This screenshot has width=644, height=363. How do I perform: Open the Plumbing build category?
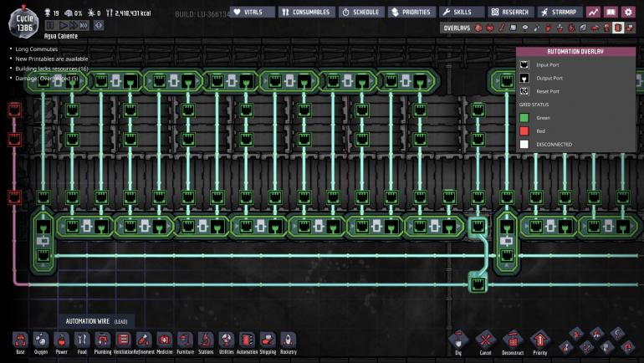[x=102, y=340]
